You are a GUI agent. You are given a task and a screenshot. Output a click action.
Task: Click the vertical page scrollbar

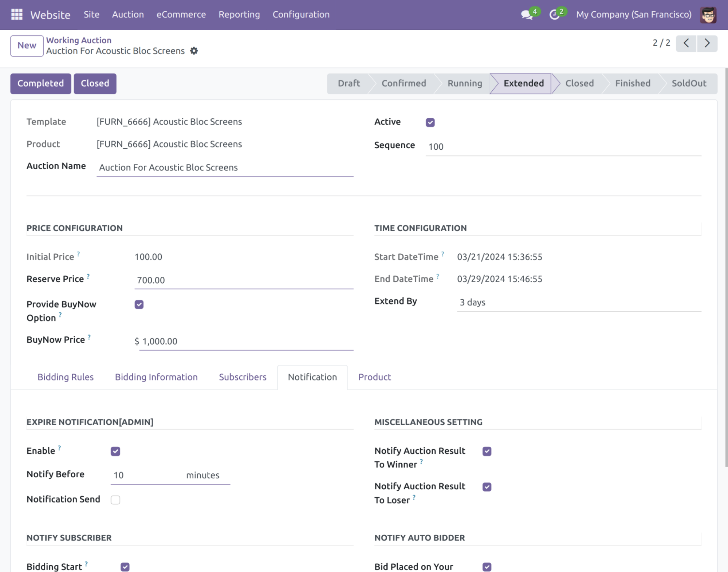coord(726,268)
